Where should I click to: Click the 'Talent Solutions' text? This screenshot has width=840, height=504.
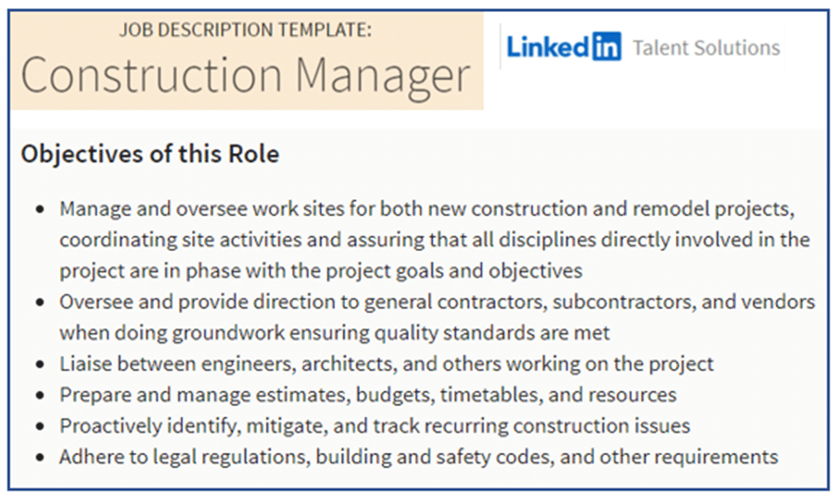[706, 47]
